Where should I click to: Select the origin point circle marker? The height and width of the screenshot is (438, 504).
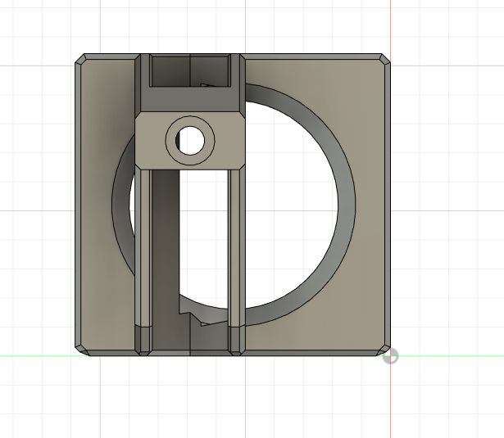[391, 356]
